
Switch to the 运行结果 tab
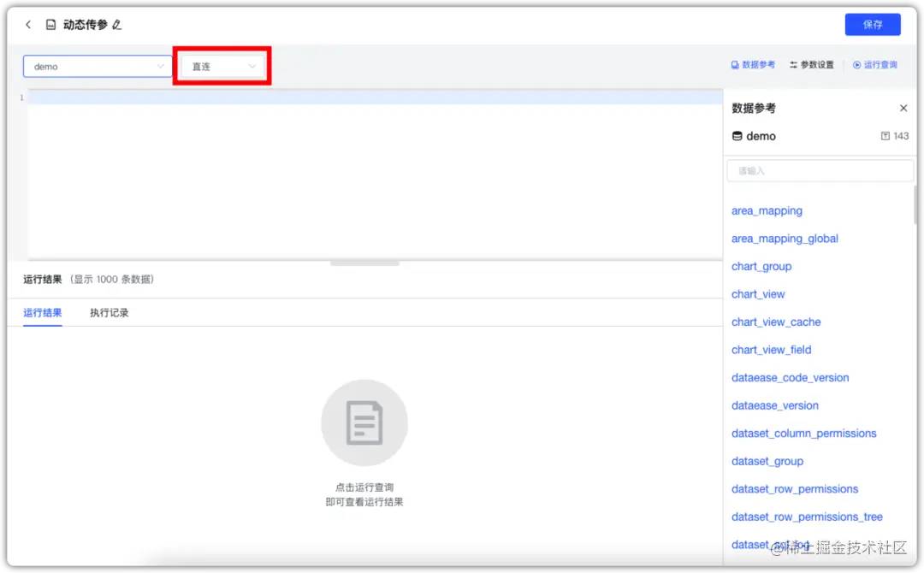(x=43, y=313)
